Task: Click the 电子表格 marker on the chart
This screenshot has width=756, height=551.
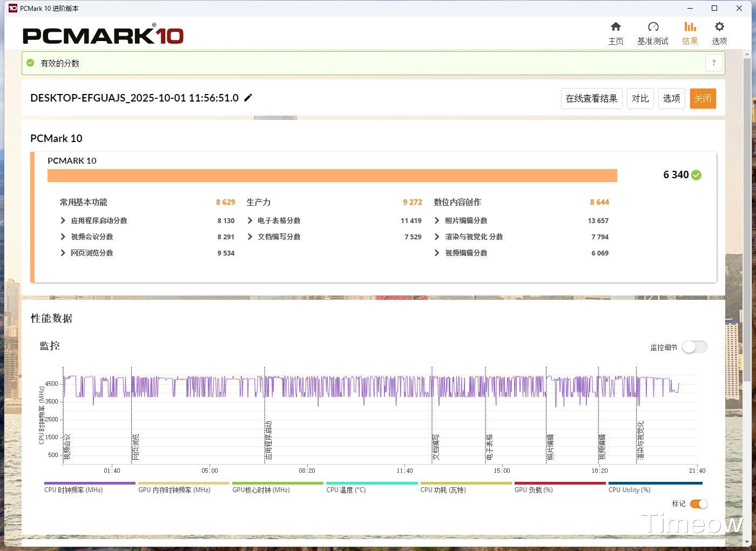Action: tap(489, 447)
